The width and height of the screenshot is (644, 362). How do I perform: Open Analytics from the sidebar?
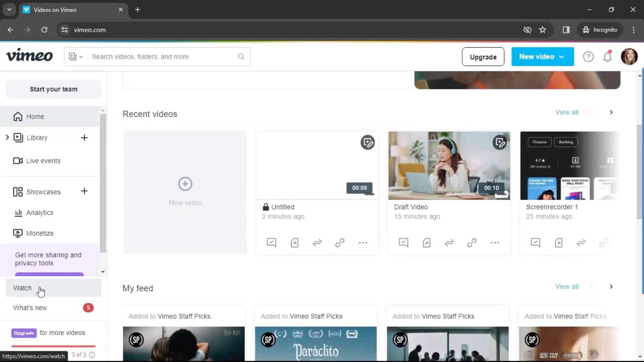point(40,213)
